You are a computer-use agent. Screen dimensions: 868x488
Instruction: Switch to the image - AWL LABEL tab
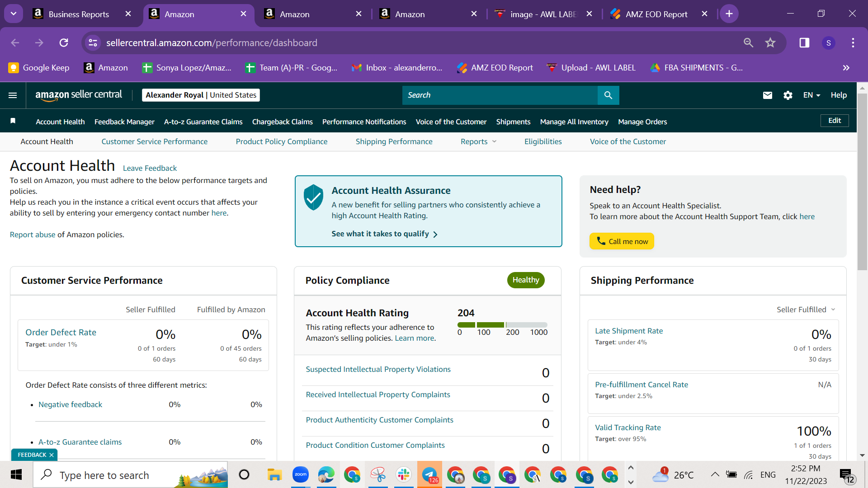(543, 14)
